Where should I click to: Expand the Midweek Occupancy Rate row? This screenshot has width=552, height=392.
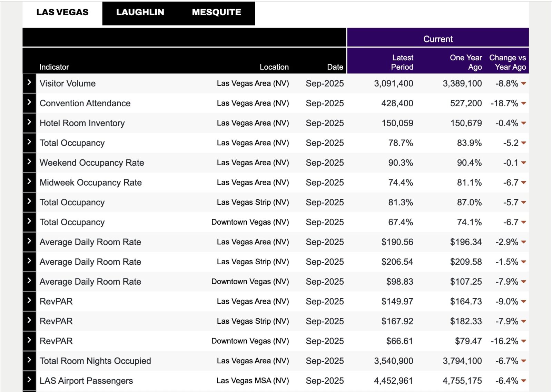[29, 182]
